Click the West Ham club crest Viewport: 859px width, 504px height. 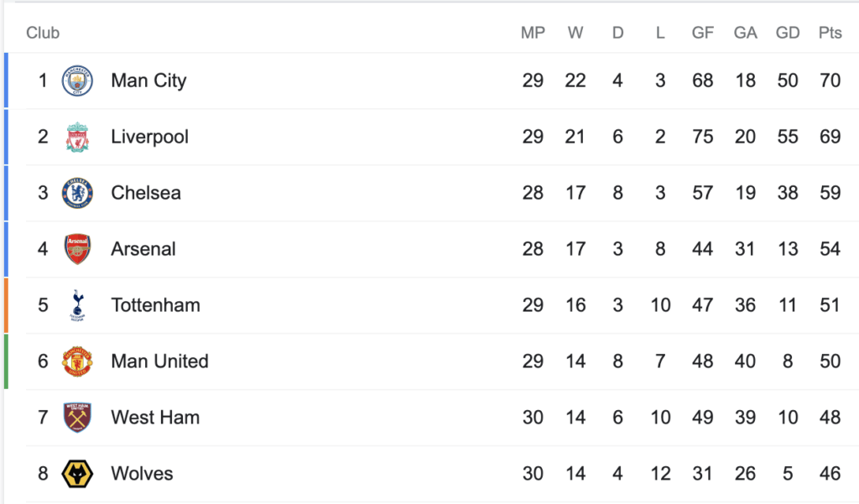[x=77, y=418]
